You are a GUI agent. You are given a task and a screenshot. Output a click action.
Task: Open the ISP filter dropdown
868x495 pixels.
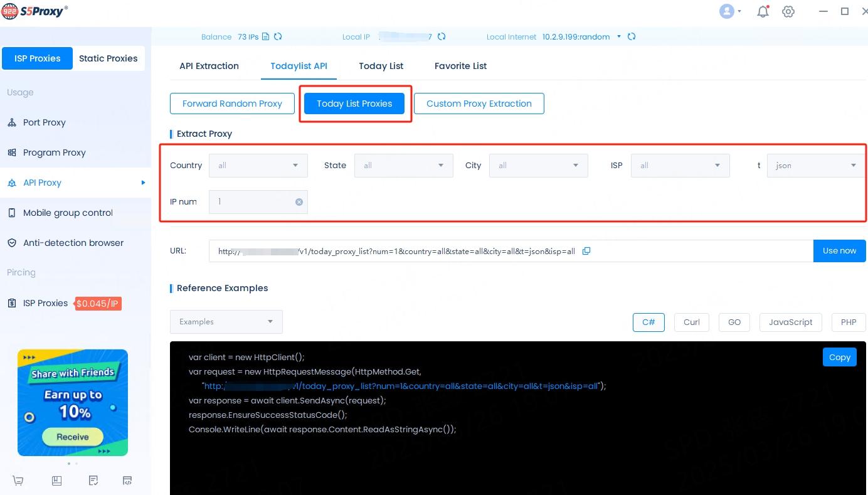pyautogui.click(x=680, y=165)
